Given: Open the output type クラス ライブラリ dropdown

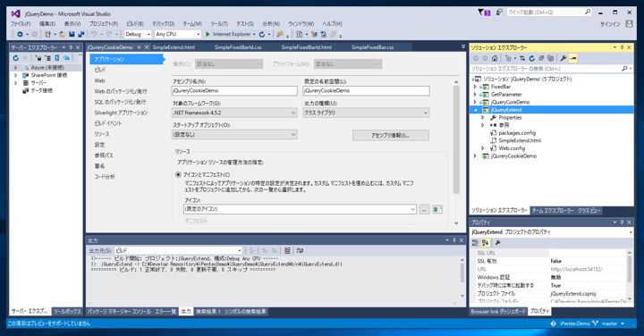Looking at the screenshot, I should (366, 113).
